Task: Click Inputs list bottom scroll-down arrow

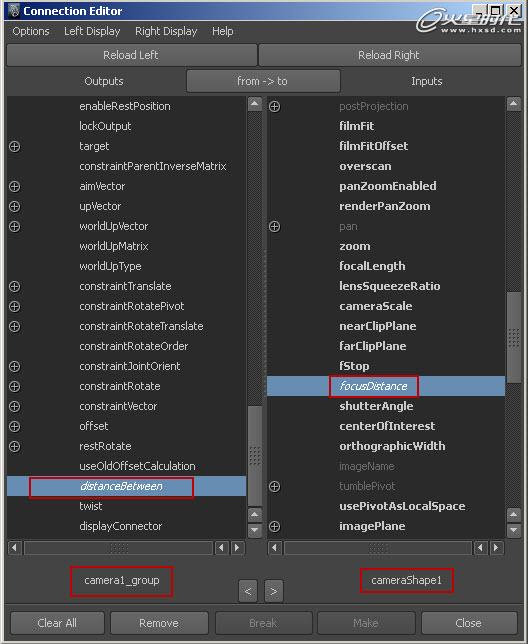Action: point(514,530)
